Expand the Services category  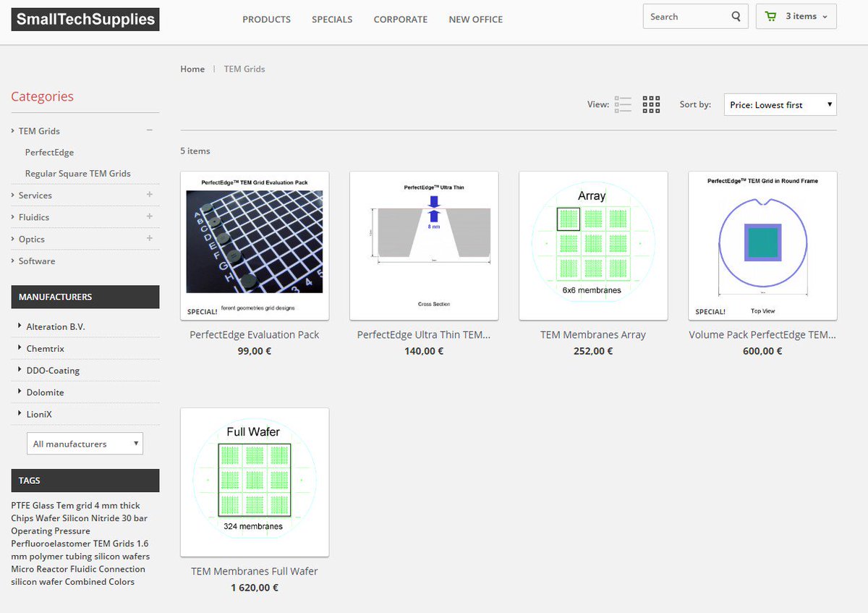point(148,195)
